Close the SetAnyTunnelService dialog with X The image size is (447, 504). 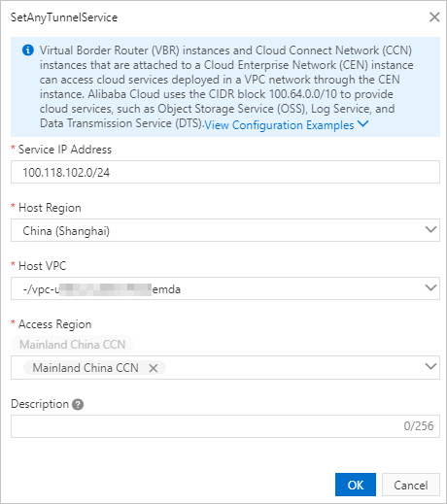pos(434,17)
